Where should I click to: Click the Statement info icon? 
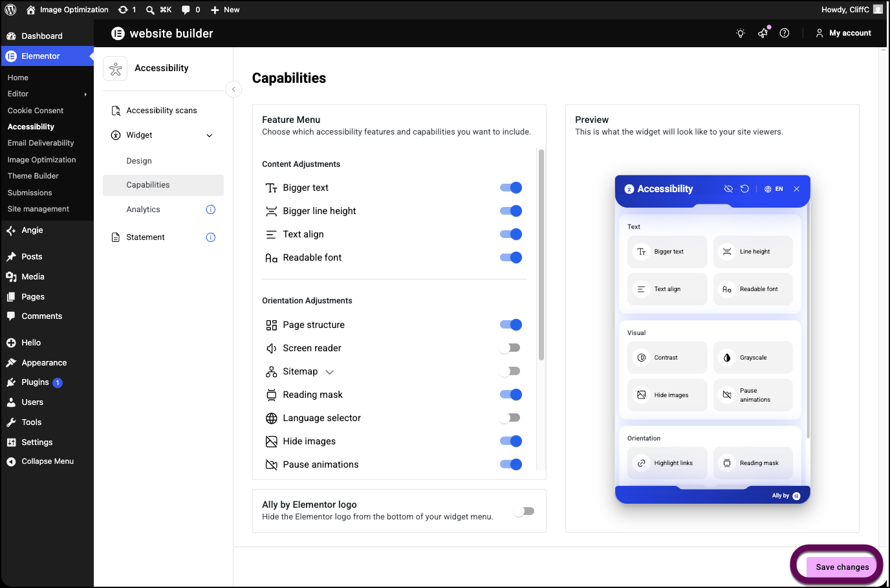click(210, 237)
